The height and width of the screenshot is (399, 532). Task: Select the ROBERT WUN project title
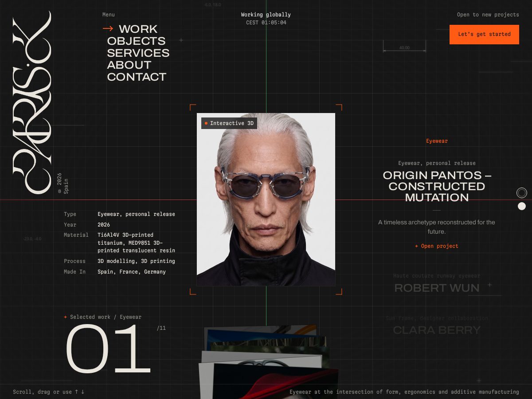(437, 288)
